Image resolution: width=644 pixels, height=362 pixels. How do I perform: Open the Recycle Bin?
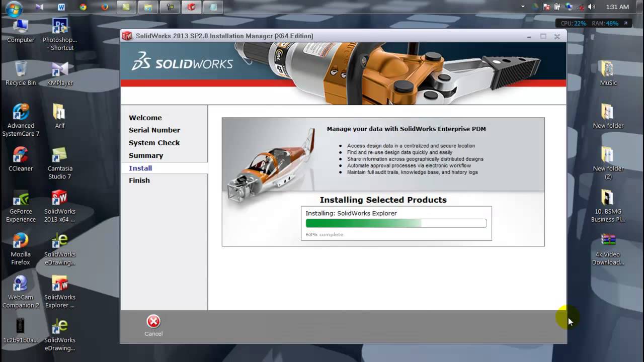(21, 74)
